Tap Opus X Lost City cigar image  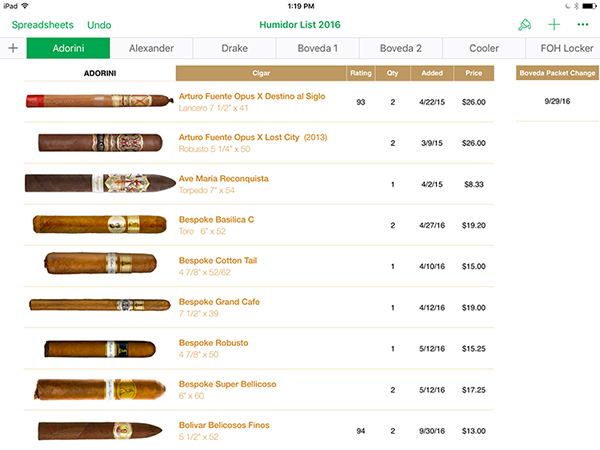100,143
